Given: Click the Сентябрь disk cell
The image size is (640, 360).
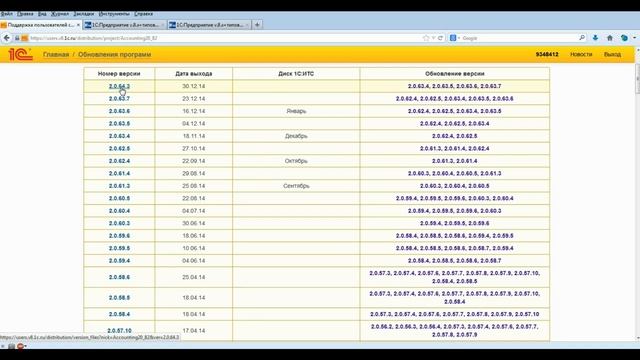Looking at the screenshot, I should tap(296, 186).
